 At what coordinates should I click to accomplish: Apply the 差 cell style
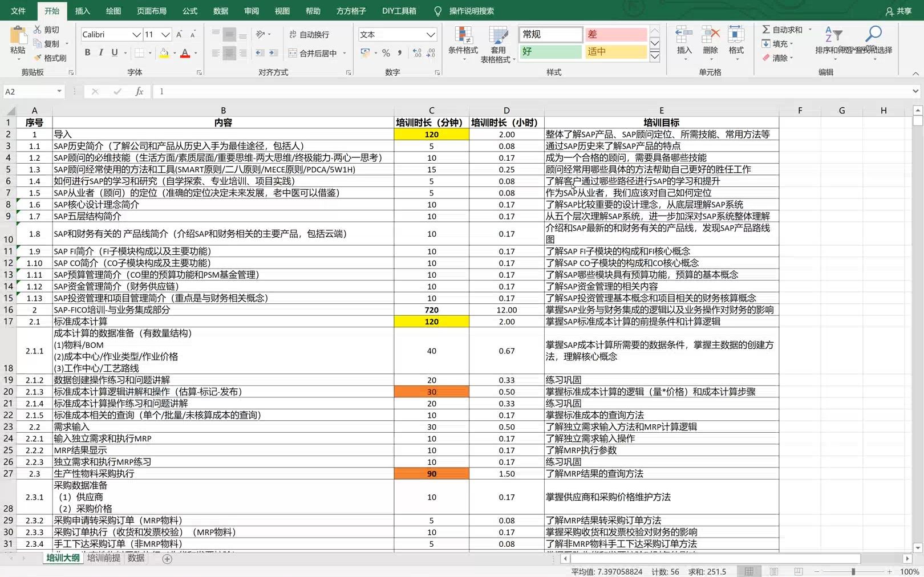pyautogui.click(x=615, y=34)
